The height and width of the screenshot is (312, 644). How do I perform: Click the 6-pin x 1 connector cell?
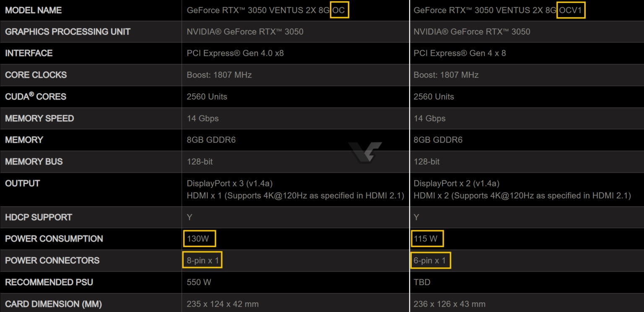[x=430, y=260]
